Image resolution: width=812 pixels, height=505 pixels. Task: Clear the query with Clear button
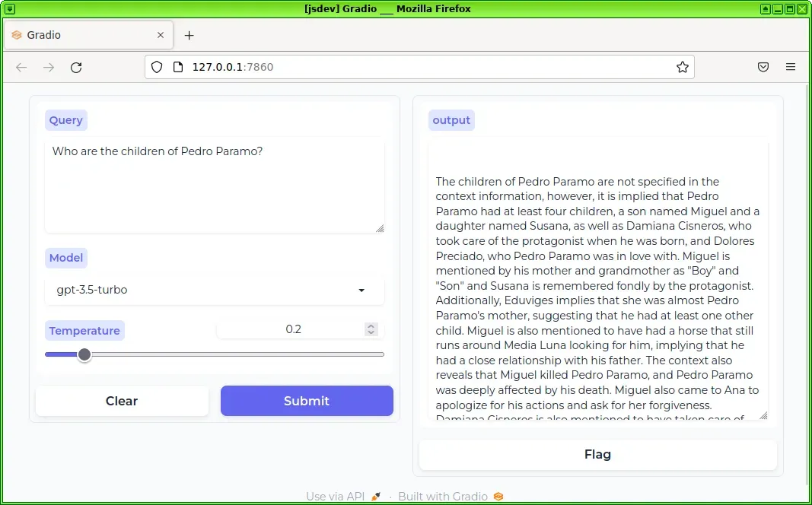tap(122, 401)
